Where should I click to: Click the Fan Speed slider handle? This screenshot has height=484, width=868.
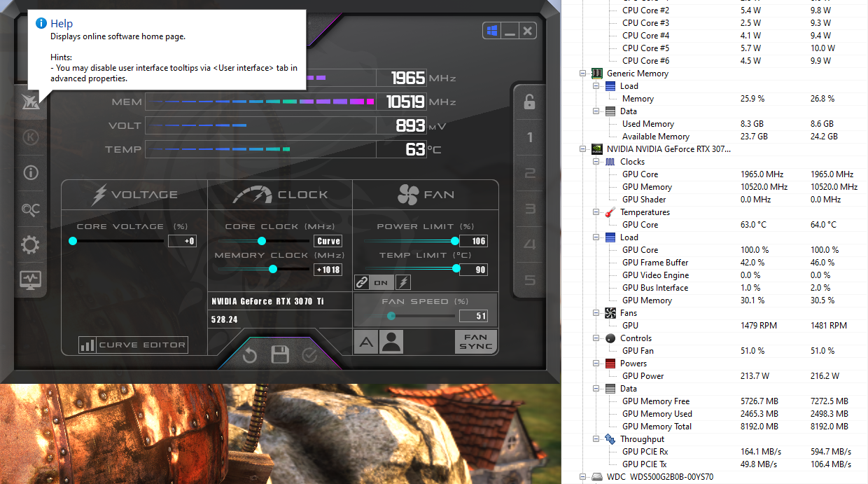(391, 316)
